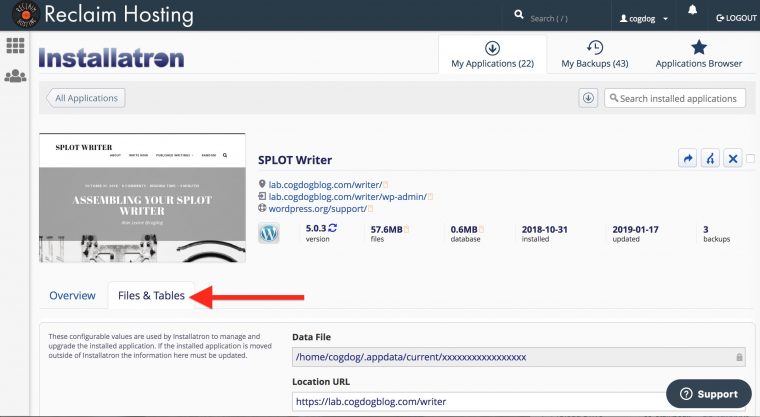Click the 3 backups count
The image size is (760, 417).
pos(706,230)
